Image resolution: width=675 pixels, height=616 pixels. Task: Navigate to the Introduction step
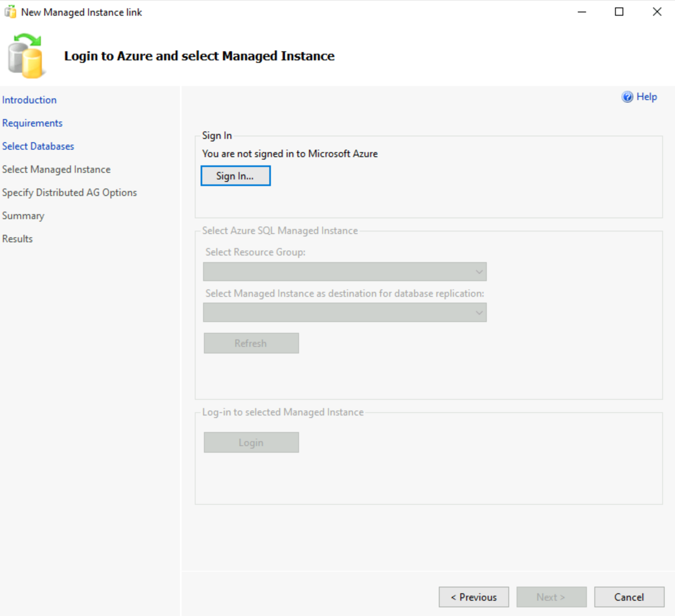[x=29, y=100]
